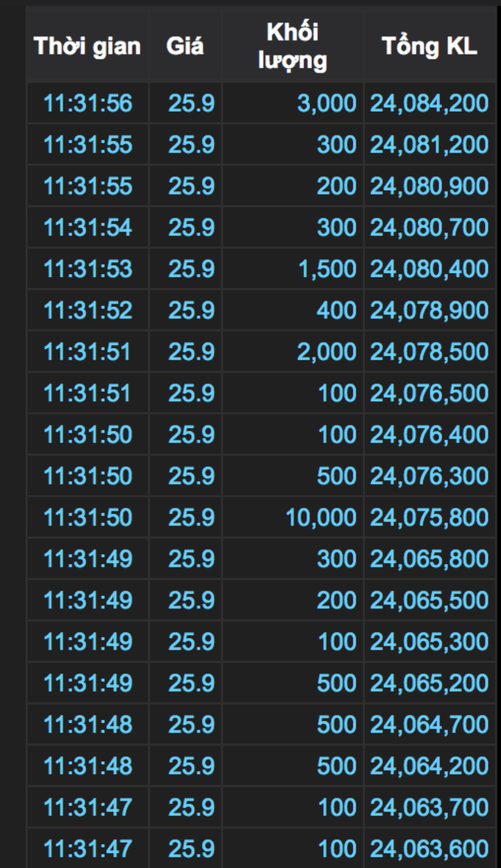Click total volume 24,063,600 in last row

point(429,849)
